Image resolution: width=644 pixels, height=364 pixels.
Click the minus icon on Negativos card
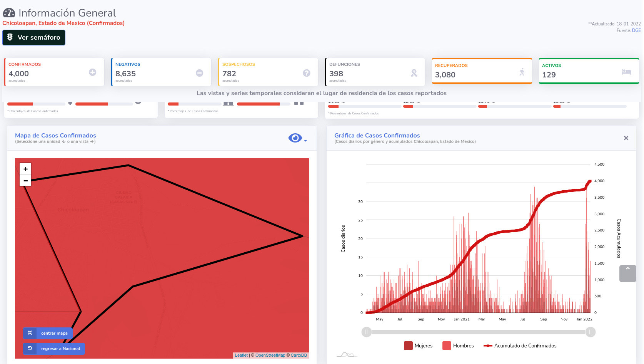(x=200, y=73)
